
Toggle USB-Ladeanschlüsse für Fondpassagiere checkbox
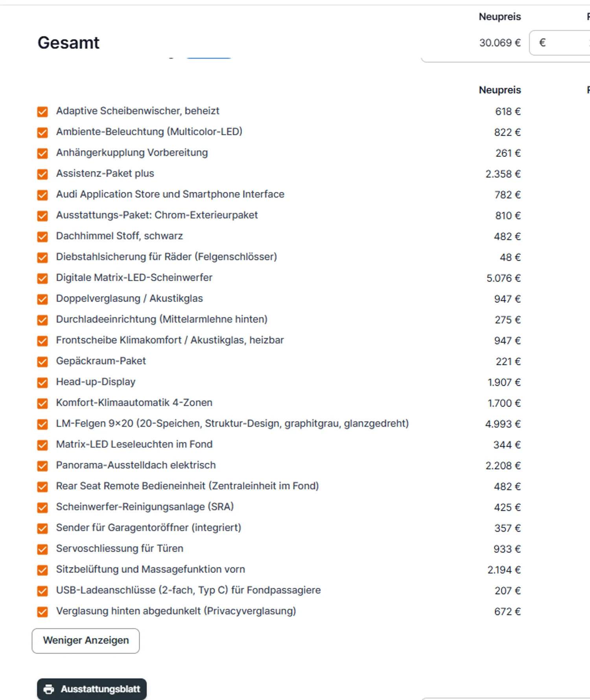pos(42,591)
